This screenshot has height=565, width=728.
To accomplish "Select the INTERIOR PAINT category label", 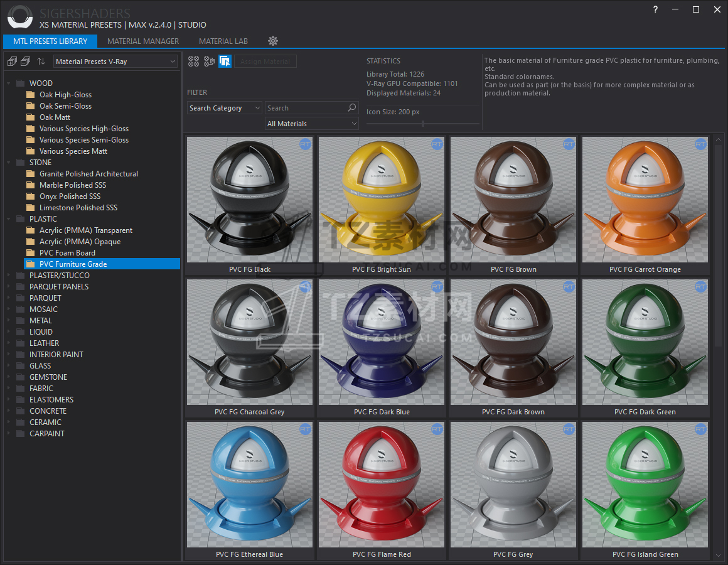I will click(56, 354).
